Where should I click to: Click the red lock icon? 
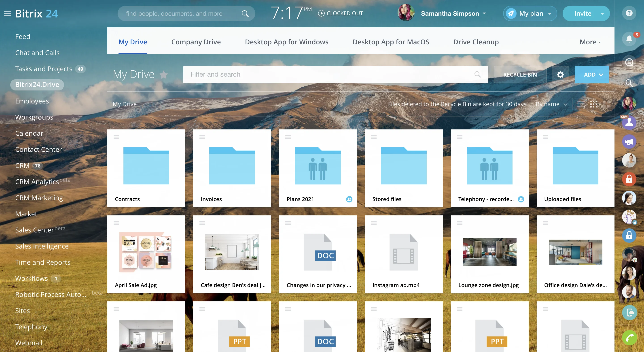(629, 179)
